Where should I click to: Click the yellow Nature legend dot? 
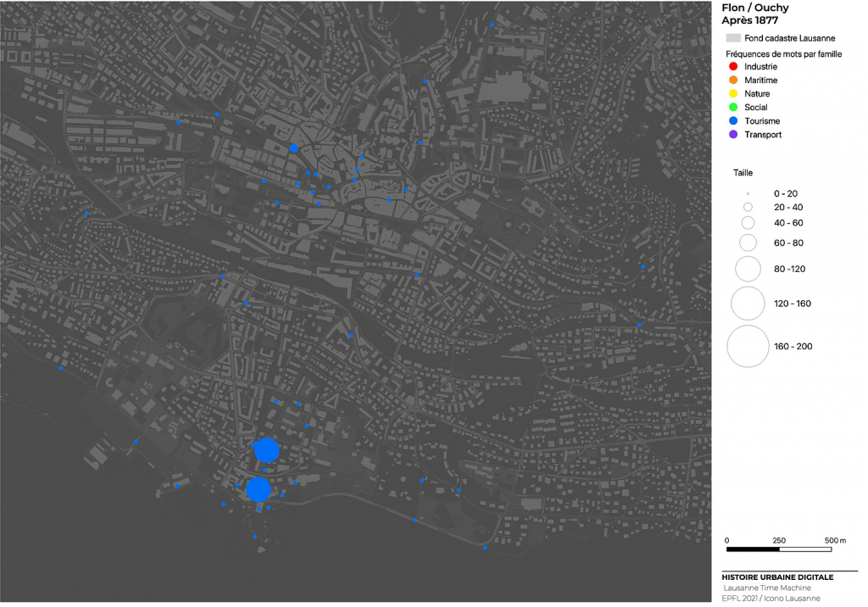tap(732, 93)
